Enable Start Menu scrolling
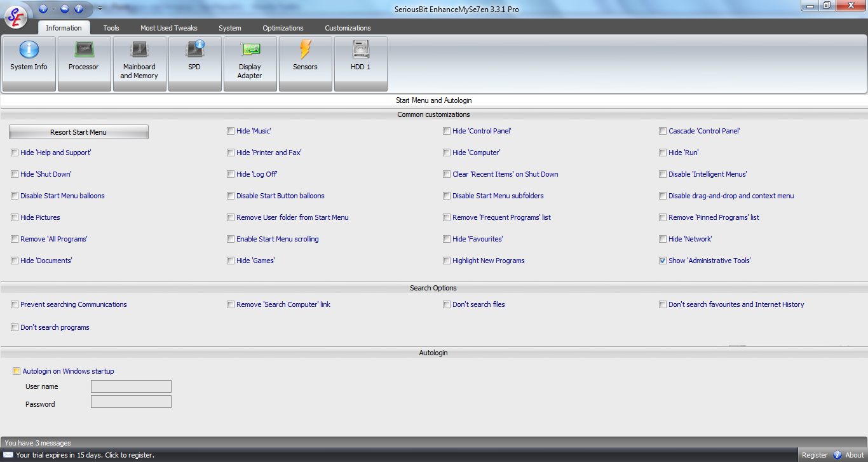This screenshot has width=868, height=462. click(x=231, y=239)
